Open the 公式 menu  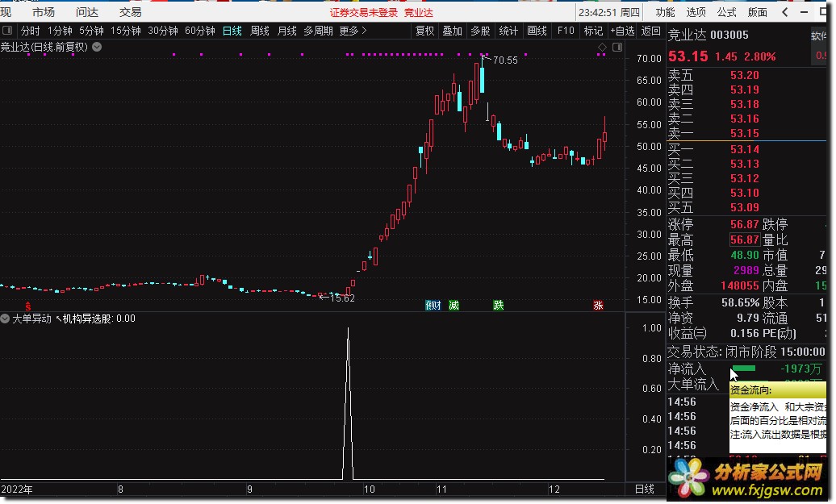(726, 12)
